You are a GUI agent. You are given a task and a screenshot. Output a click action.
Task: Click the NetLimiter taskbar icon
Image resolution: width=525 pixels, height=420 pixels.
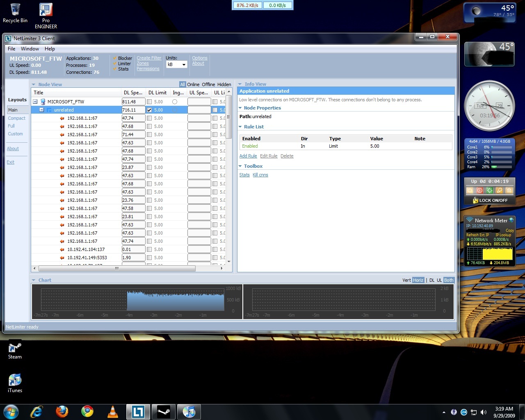138,411
